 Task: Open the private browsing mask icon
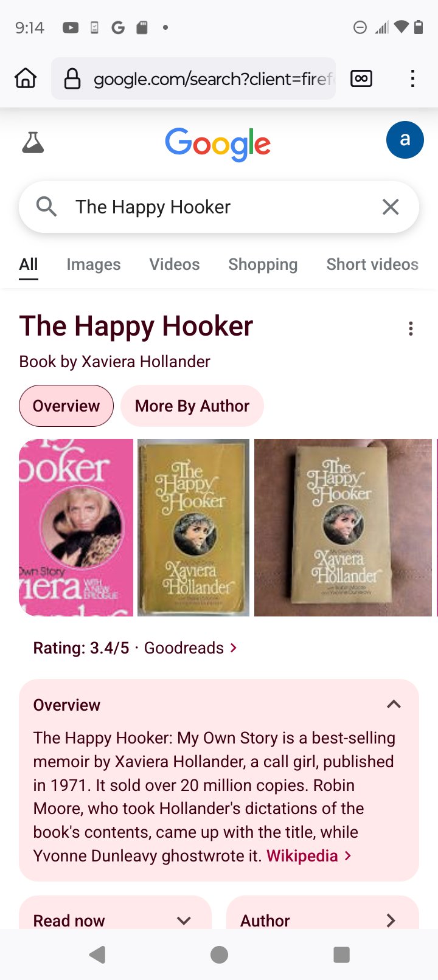coord(361,78)
